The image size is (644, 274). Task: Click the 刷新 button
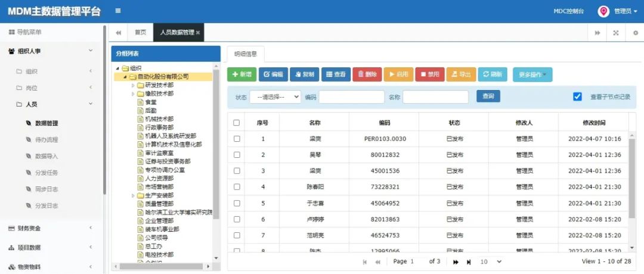click(493, 74)
